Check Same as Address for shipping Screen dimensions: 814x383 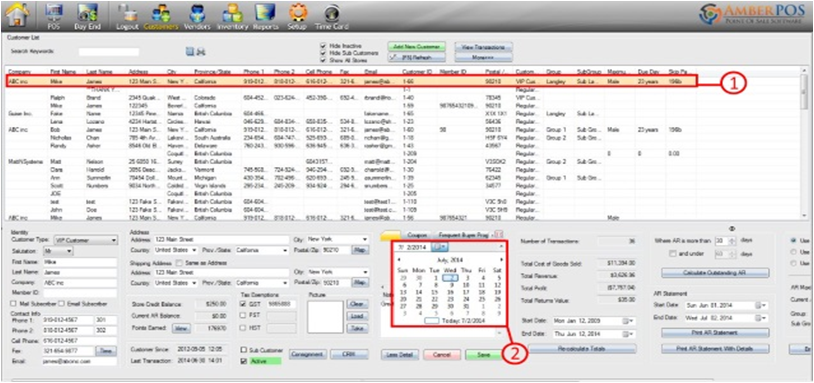(180, 263)
